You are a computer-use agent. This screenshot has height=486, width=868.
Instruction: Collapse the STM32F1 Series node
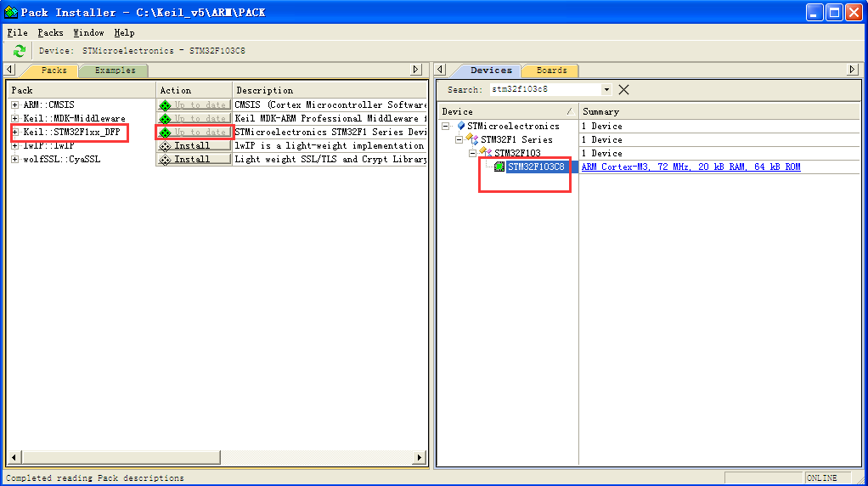coord(459,139)
